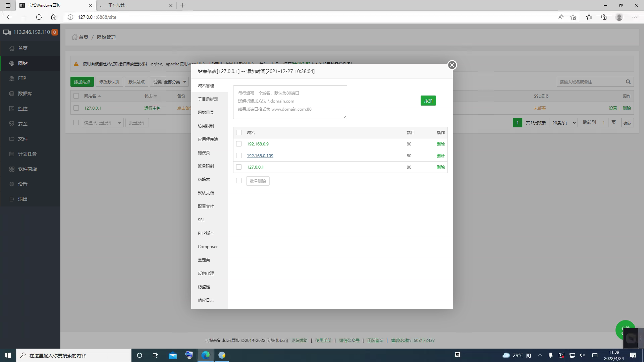644x362 pixels.
Task: Open the 分类: 全部分类 dropdown
Action: (169, 82)
